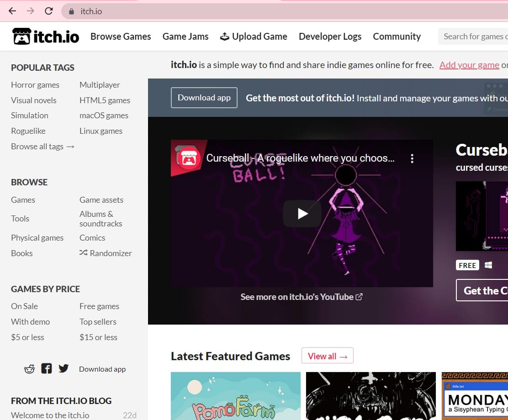This screenshot has width=508, height=420.
Task: Select the Roguelike tag
Action: click(28, 131)
